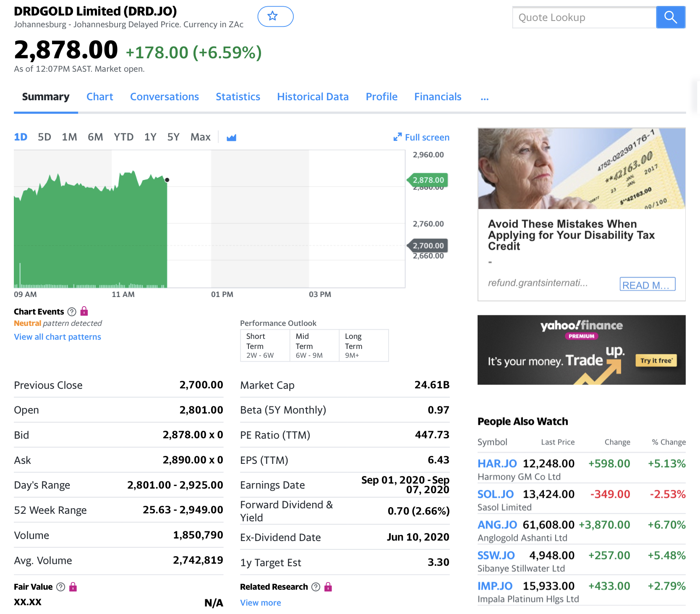Screen dimensions: 700x614
Task: Select the 1D chart range
Action: (x=21, y=137)
